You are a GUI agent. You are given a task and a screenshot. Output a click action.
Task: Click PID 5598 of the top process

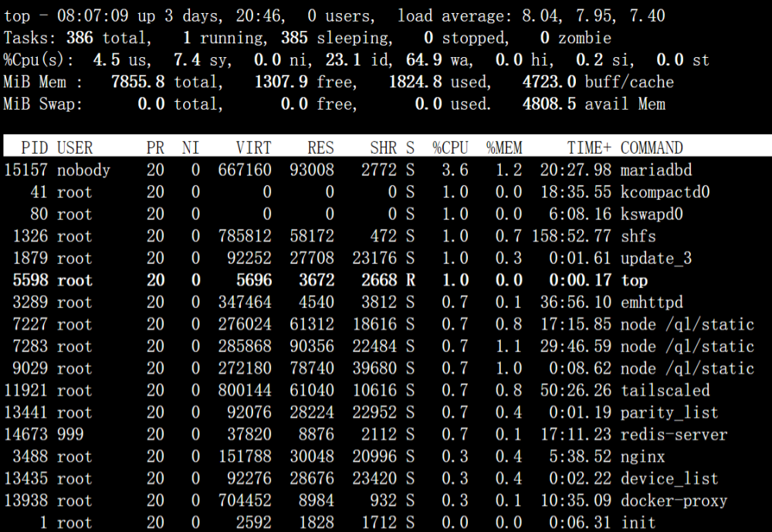click(x=30, y=280)
